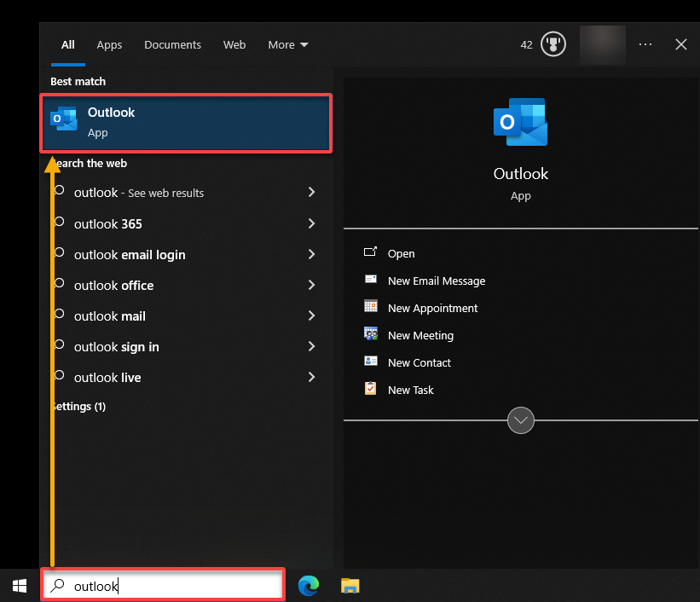Close the search panel
Screen dimensions: 700x602
click(680, 44)
